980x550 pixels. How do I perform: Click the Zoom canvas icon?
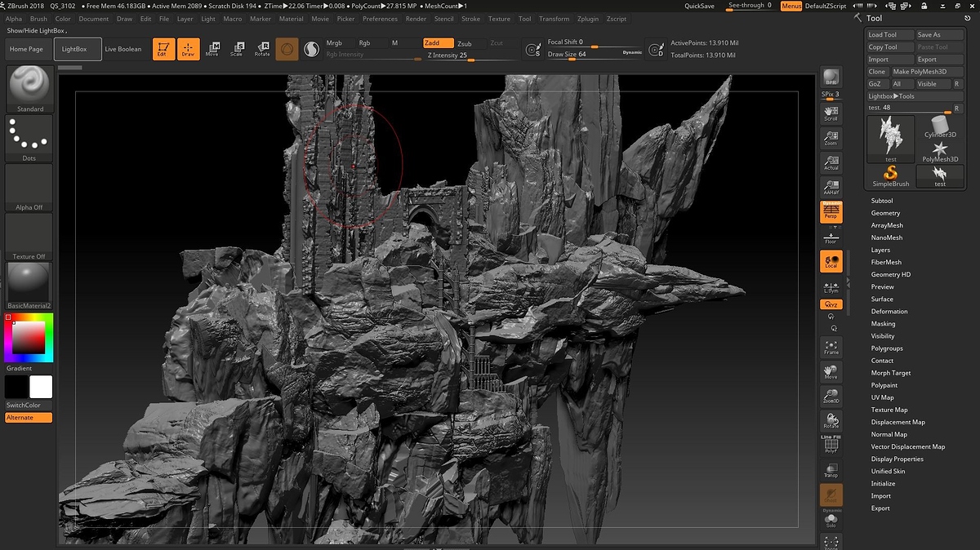831,138
